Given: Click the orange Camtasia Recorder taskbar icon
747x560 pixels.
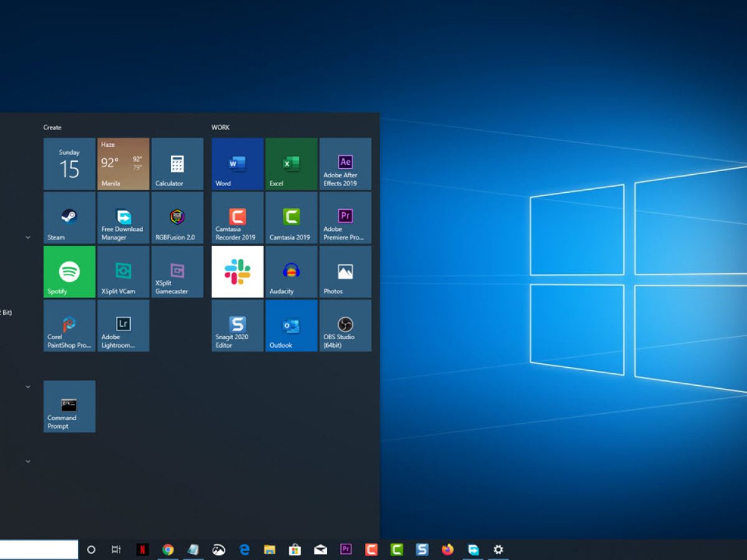Looking at the screenshot, I should pos(372,549).
